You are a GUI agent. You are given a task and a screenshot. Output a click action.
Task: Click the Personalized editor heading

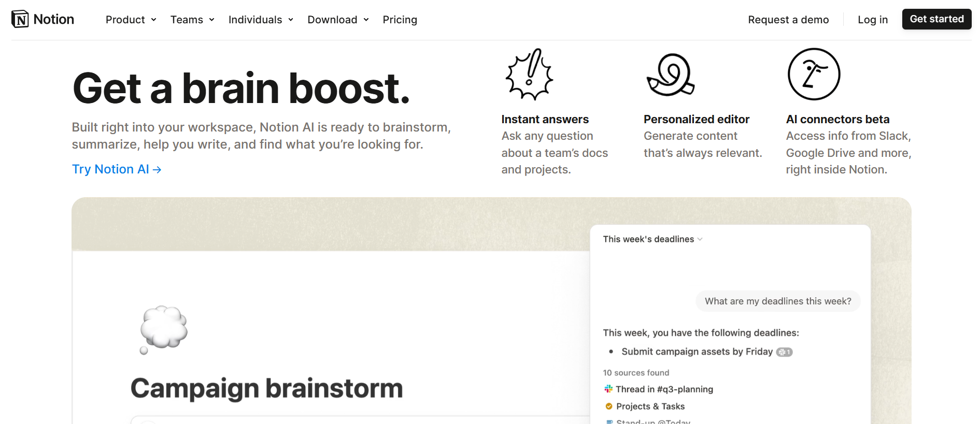(697, 120)
